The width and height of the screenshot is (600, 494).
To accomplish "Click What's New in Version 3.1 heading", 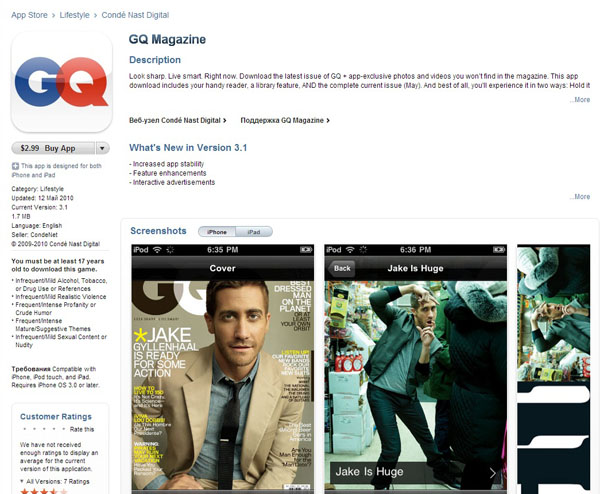I will tap(188, 148).
